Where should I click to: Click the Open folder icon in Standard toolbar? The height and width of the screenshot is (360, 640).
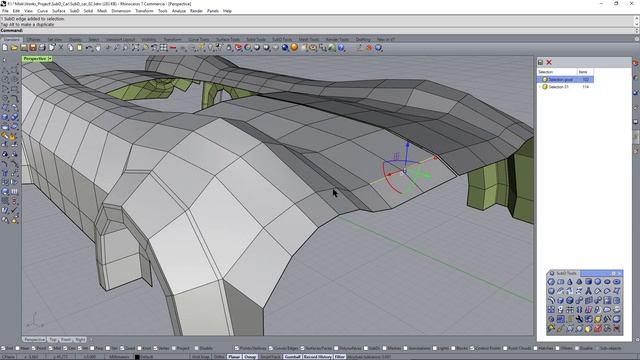click(x=14, y=48)
